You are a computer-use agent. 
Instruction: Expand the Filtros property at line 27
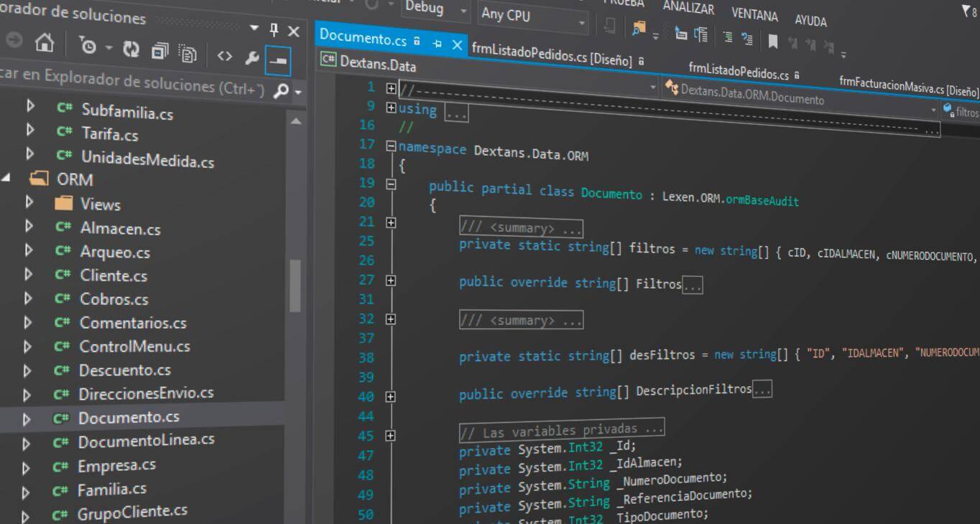tap(391, 281)
